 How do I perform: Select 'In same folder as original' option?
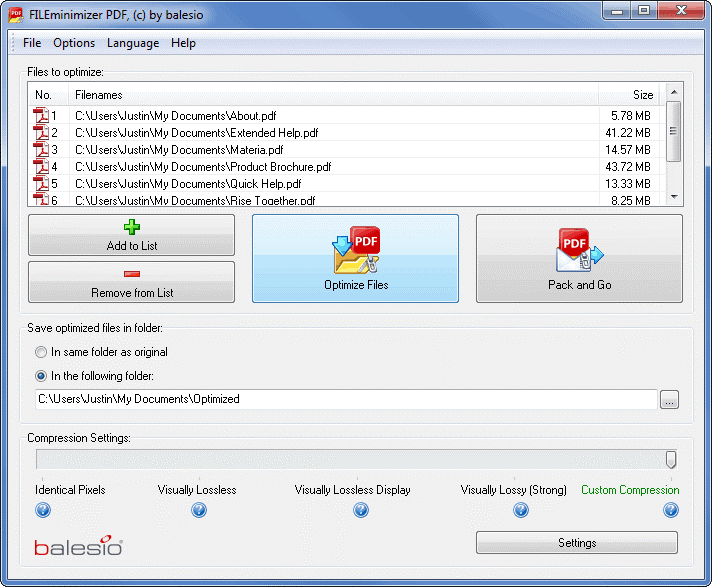[x=41, y=352]
